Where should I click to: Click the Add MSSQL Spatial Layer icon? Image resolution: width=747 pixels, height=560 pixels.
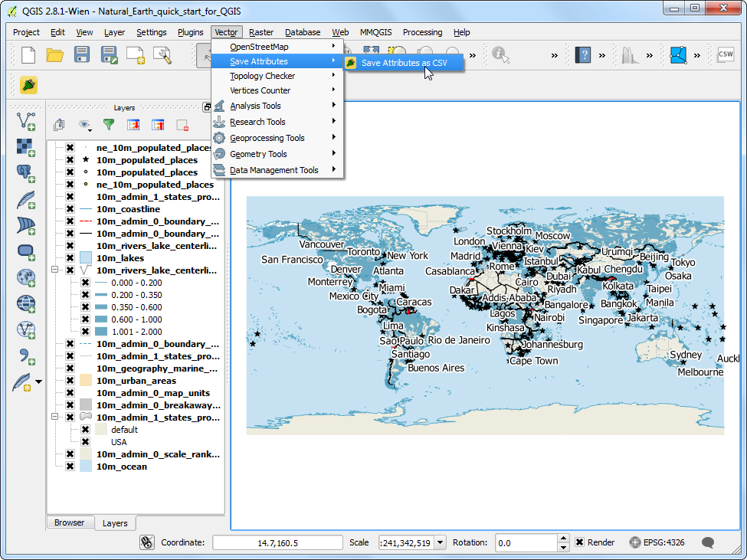pyautogui.click(x=26, y=226)
